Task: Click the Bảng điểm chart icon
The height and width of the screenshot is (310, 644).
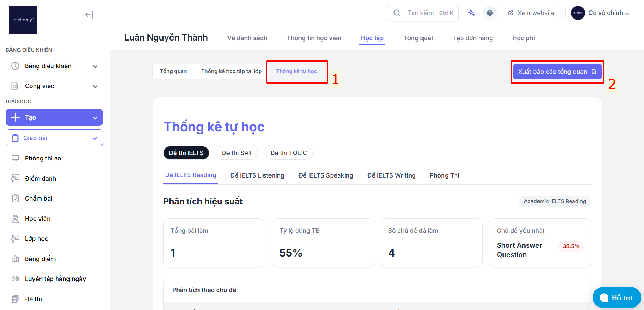Action: coord(15,259)
